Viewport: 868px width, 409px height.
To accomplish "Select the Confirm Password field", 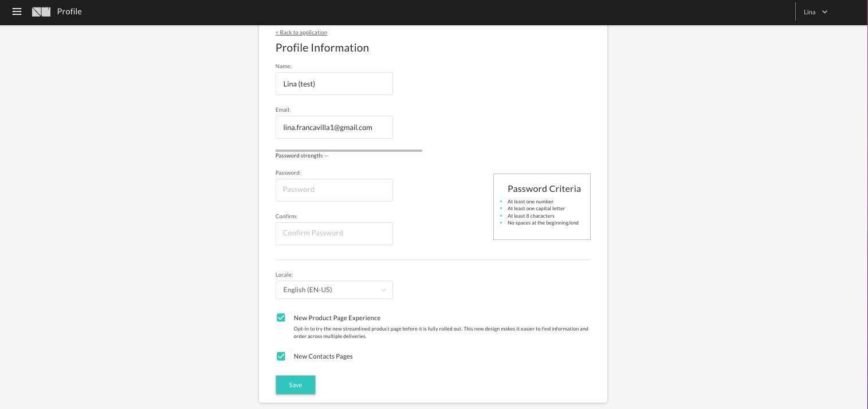I will [334, 233].
